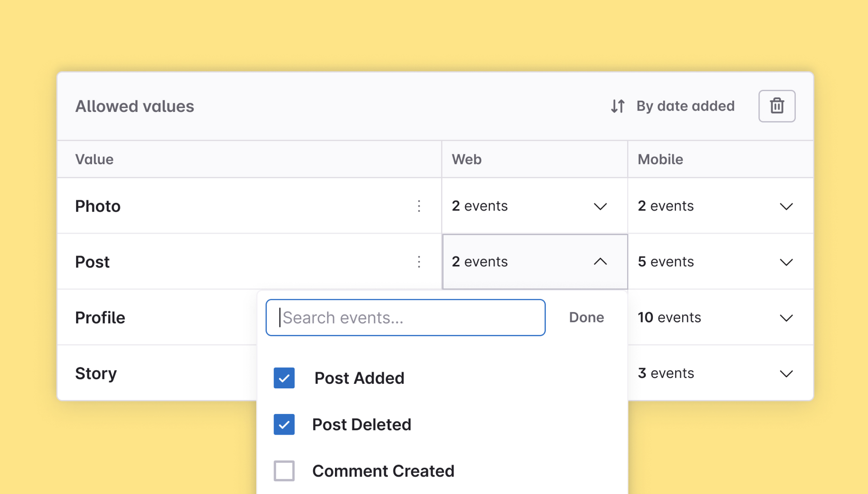Click By date added sort option
Screen dimensions: 868x494
point(685,106)
